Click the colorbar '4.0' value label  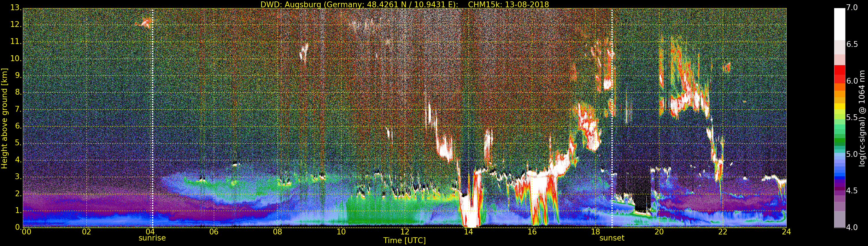click(852, 227)
